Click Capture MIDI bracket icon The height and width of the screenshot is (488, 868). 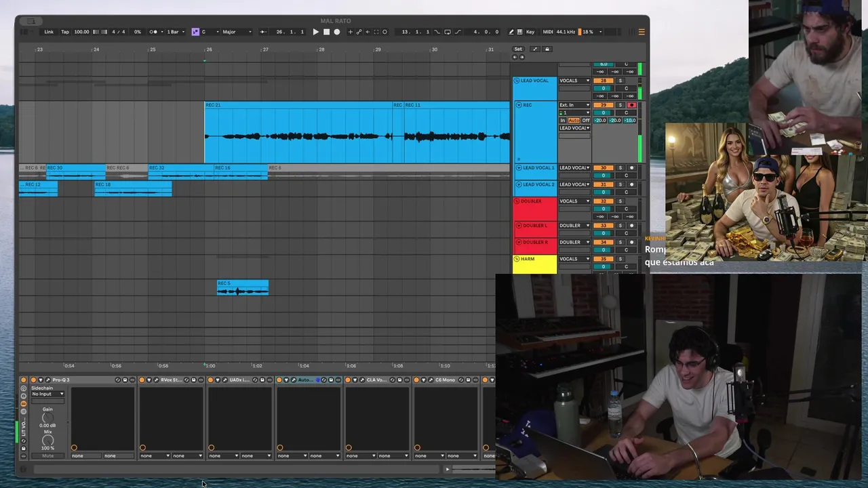point(376,32)
